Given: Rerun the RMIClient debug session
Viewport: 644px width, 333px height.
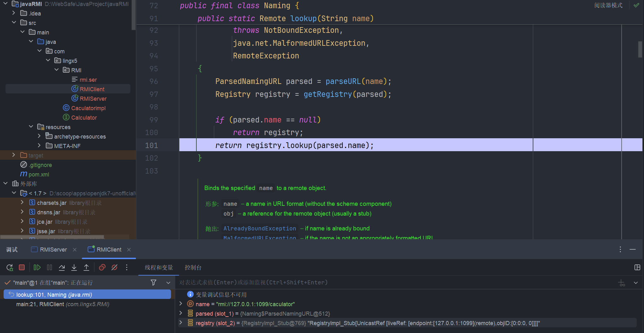Looking at the screenshot, I should click(x=10, y=268).
